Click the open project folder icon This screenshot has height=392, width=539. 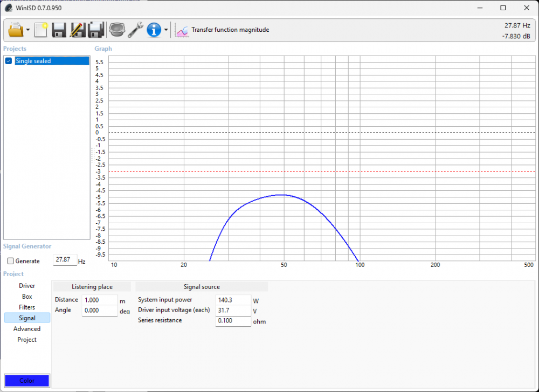(16, 30)
